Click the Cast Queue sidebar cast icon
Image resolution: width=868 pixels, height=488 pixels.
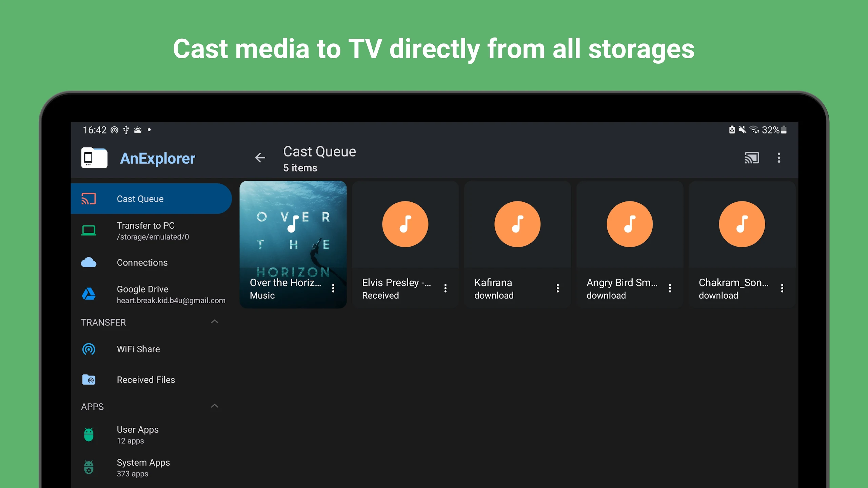click(x=88, y=199)
